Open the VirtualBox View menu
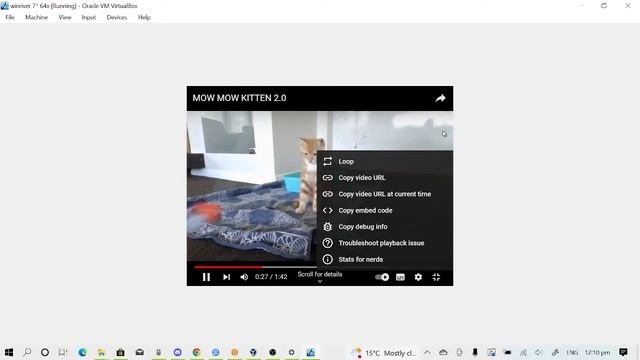The image size is (640, 360). tap(65, 17)
